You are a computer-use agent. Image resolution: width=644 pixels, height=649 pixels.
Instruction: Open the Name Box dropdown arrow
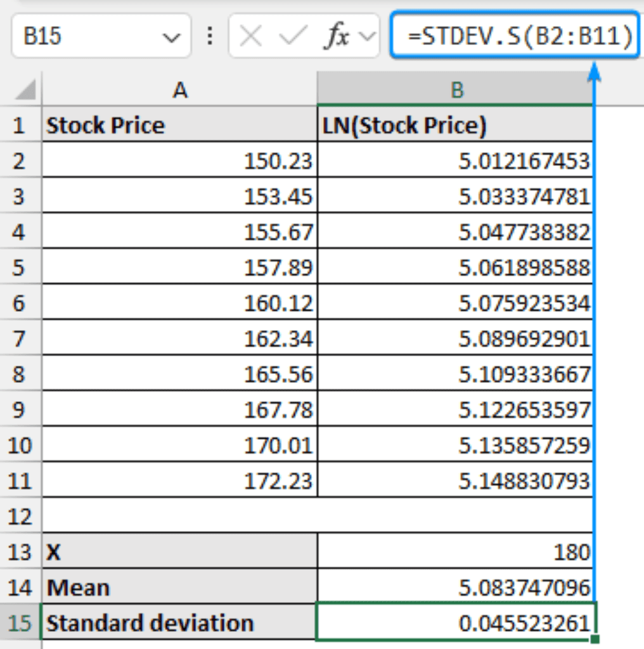(171, 38)
